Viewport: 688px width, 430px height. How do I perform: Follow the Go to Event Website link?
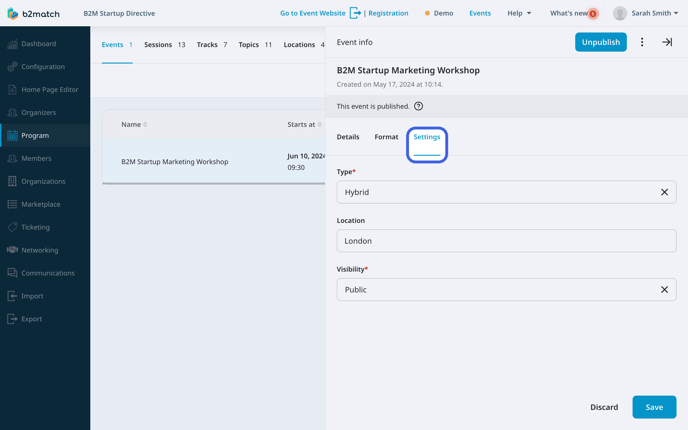pos(312,14)
